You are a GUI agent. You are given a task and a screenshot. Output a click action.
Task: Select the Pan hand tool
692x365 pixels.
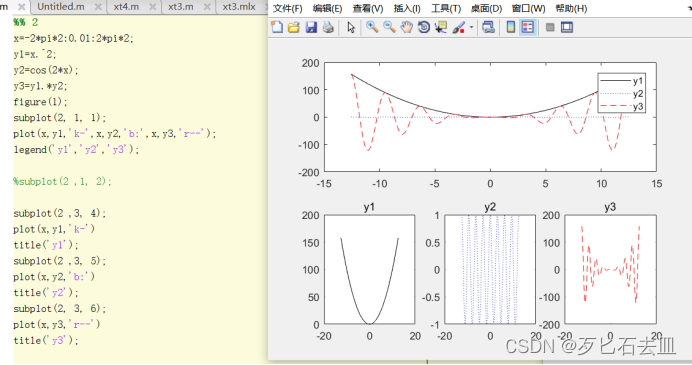click(406, 27)
